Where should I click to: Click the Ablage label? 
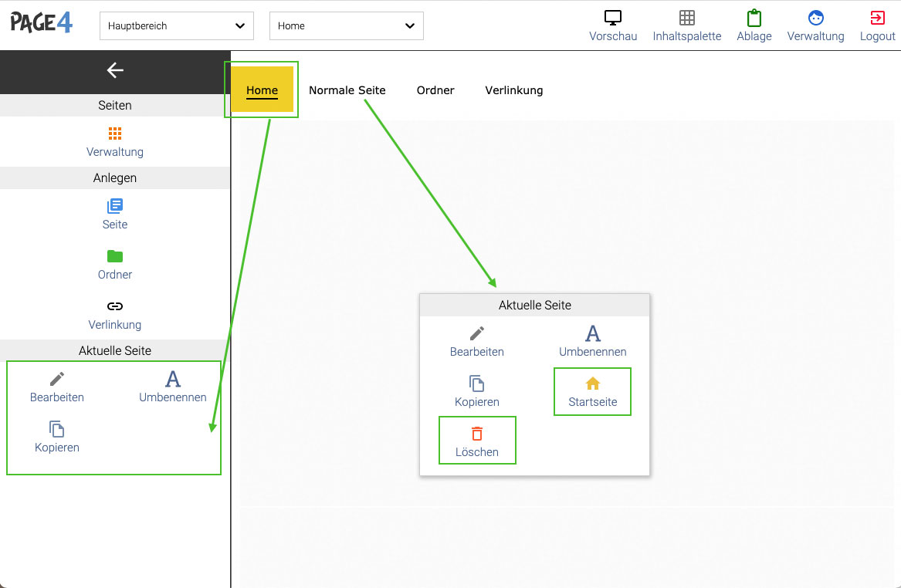click(x=754, y=36)
